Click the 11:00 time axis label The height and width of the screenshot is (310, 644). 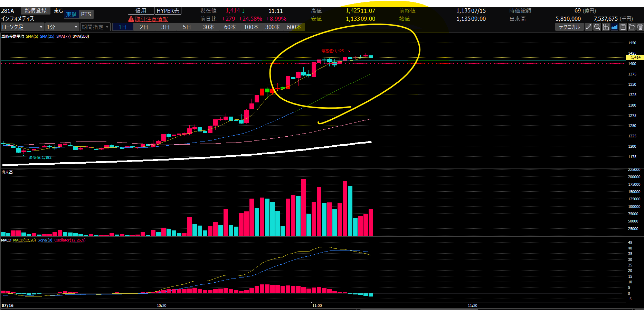(x=317, y=306)
